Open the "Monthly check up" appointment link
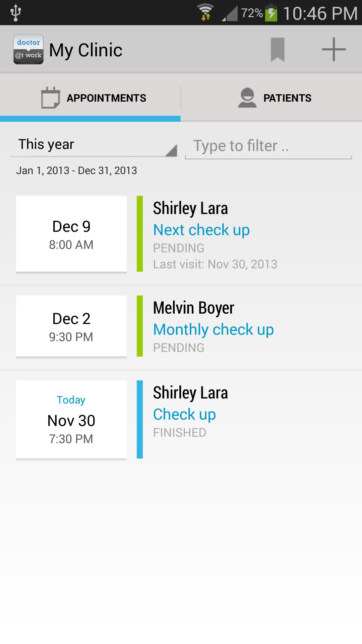 coord(213,329)
